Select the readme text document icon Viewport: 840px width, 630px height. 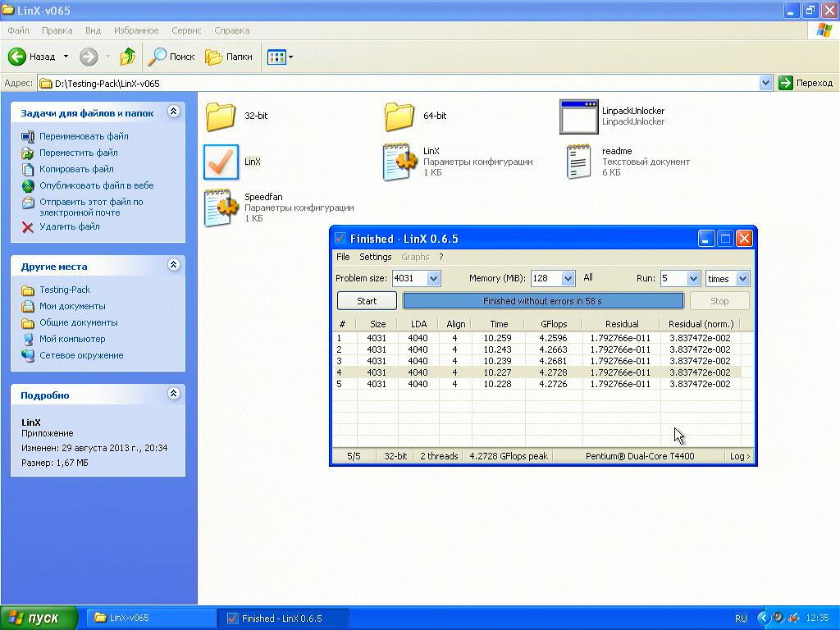[x=578, y=162]
